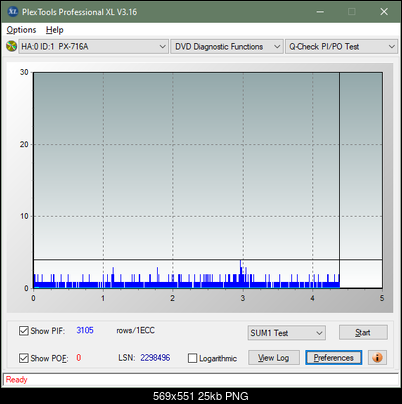Close the PlexTools window
402x404 pixels.
[384, 12]
